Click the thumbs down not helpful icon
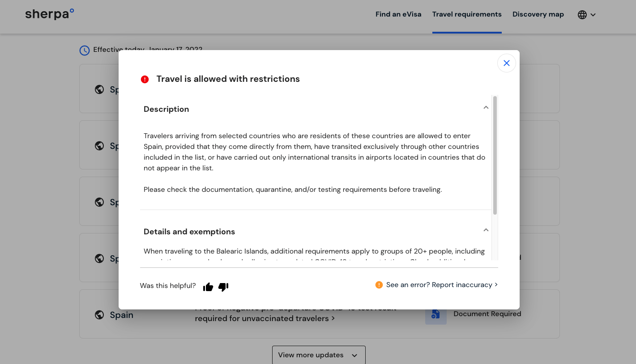This screenshot has width=636, height=364. pyautogui.click(x=223, y=287)
